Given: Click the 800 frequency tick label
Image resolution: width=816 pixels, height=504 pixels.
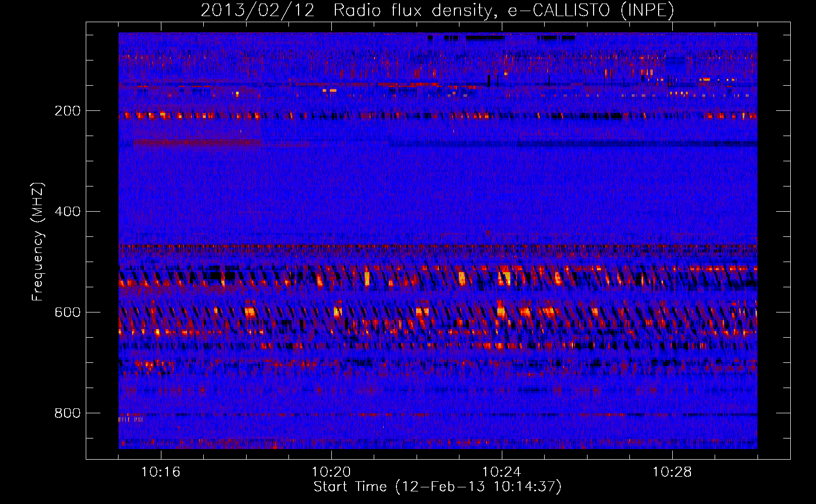Looking at the screenshot, I should pyautogui.click(x=68, y=413).
